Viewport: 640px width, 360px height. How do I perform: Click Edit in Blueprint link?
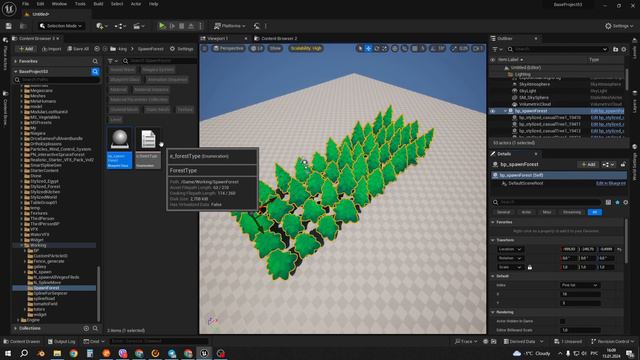point(610,184)
